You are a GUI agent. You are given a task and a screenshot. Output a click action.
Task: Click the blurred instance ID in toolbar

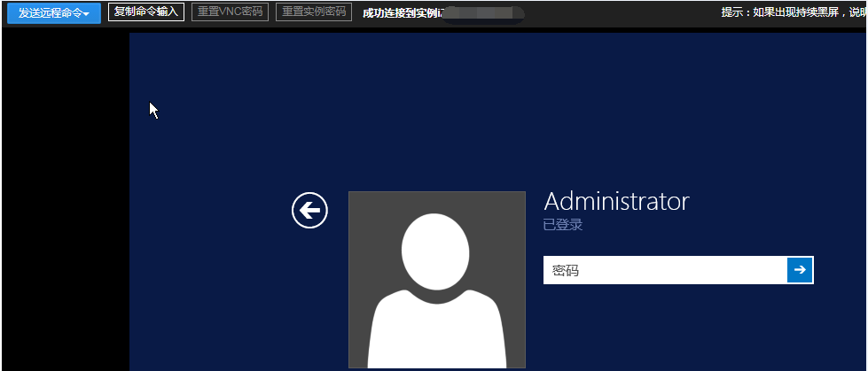(x=483, y=13)
